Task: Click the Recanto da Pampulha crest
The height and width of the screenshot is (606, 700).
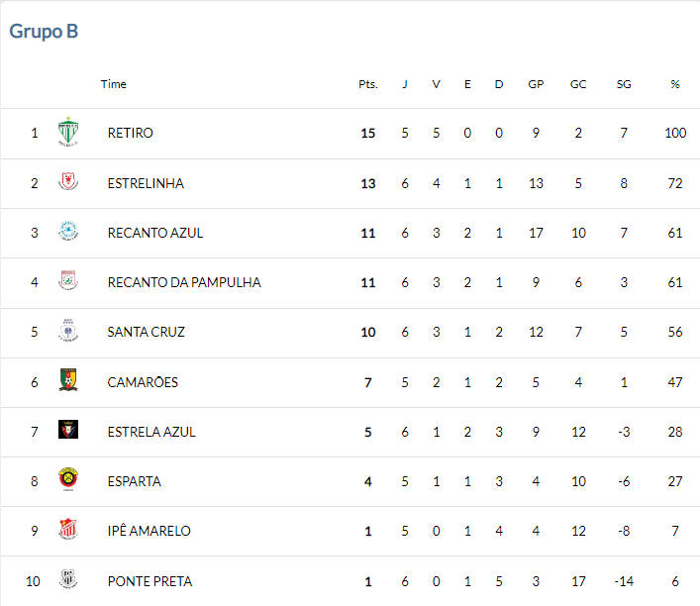Action: point(68,280)
